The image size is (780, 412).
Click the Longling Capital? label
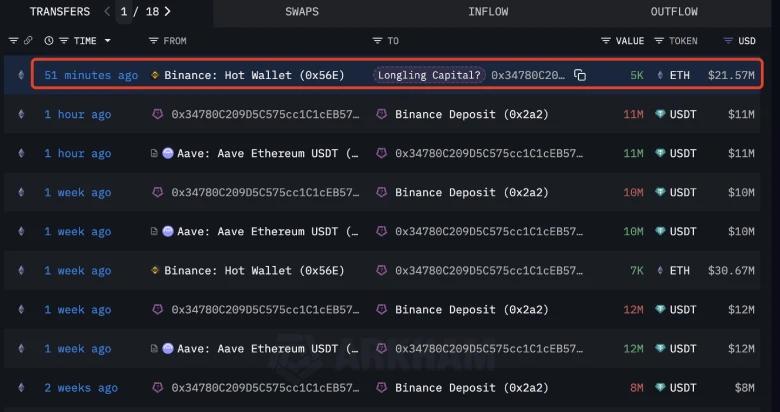[429, 75]
